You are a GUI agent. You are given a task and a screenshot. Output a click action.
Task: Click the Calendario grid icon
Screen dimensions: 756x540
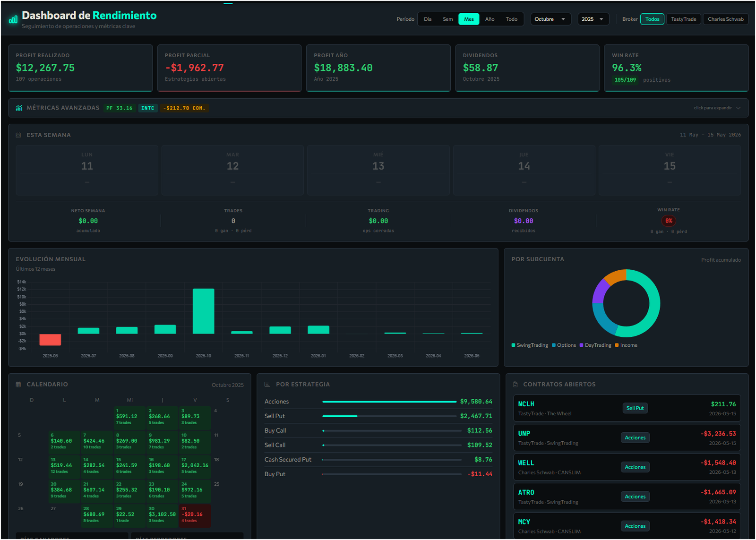click(x=18, y=385)
